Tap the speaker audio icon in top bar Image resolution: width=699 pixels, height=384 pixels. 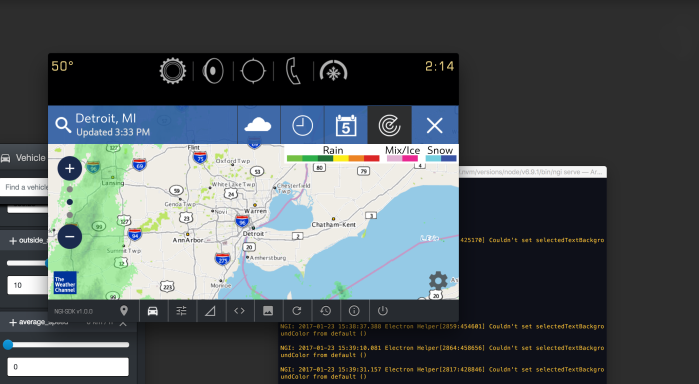(213, 71)
